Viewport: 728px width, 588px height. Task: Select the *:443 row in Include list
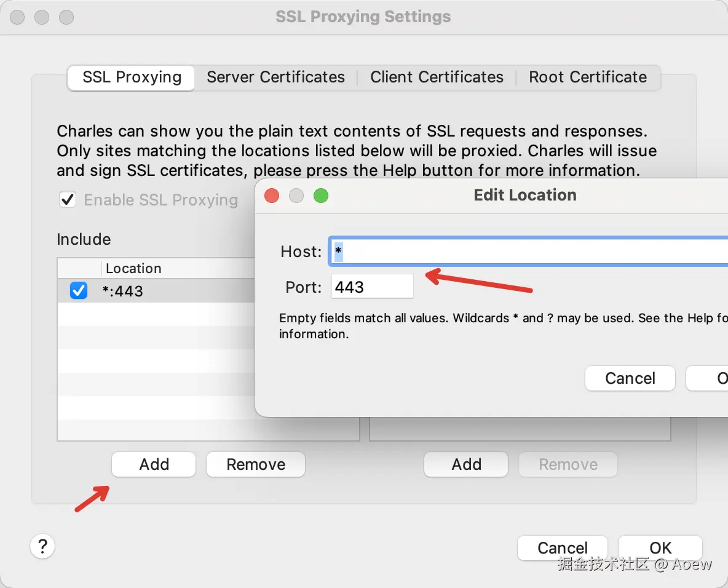pos(156,291)
